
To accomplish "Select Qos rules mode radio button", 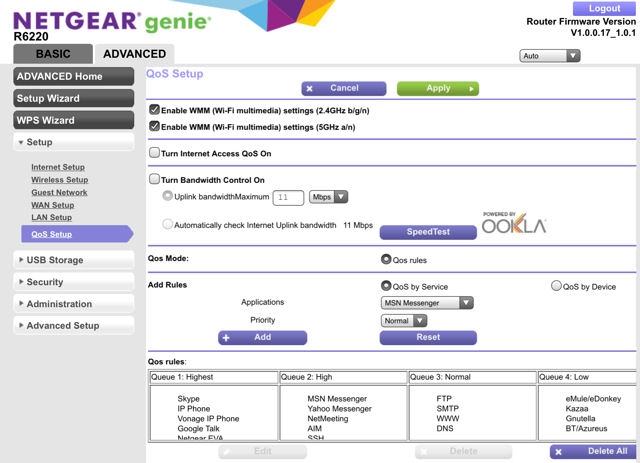I will tap(386, 259).
